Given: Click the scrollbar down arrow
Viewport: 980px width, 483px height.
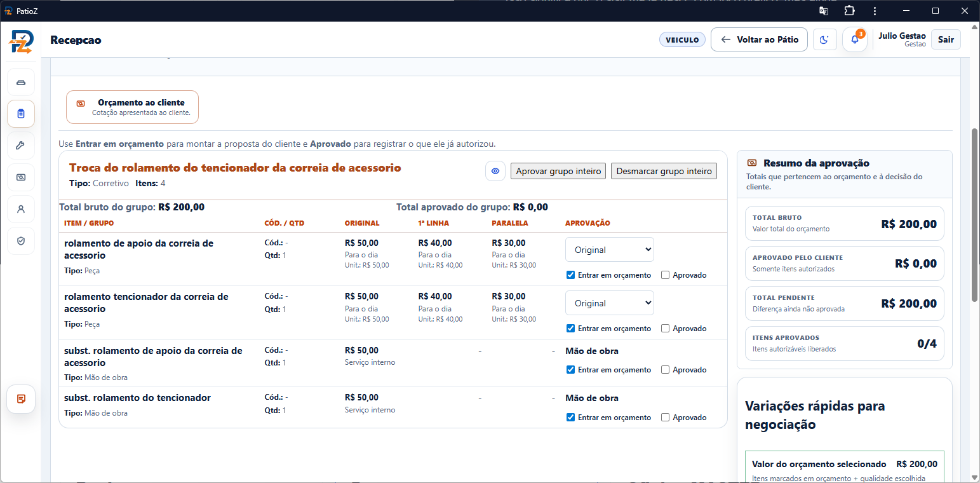Looking at the screenshot, I should tap(975, 477).
